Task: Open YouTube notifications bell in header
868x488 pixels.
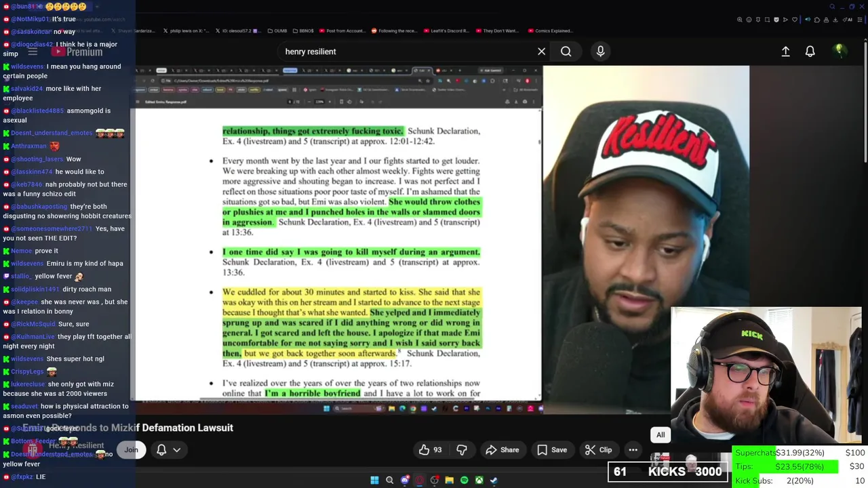Action: click(810, 52)
